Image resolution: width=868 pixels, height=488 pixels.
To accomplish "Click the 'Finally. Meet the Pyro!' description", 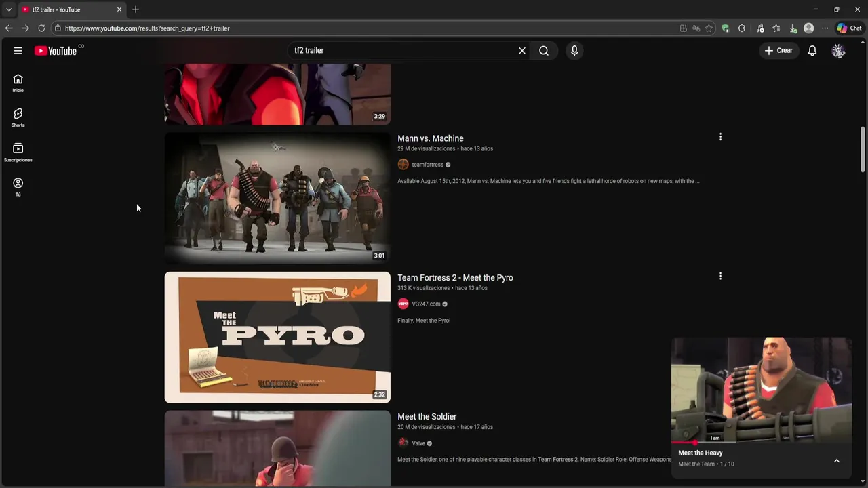I will [x=424, y=321].
